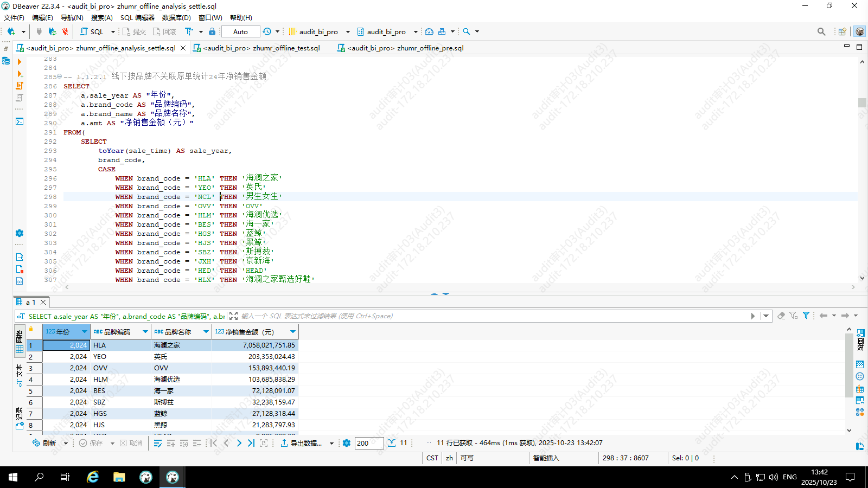
Task: Expand the active schema audit_bi_pro dropdown
Action: 416,31
